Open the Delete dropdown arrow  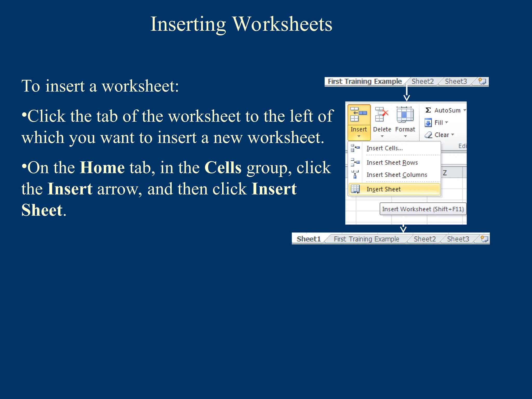(x=382, y=136)
